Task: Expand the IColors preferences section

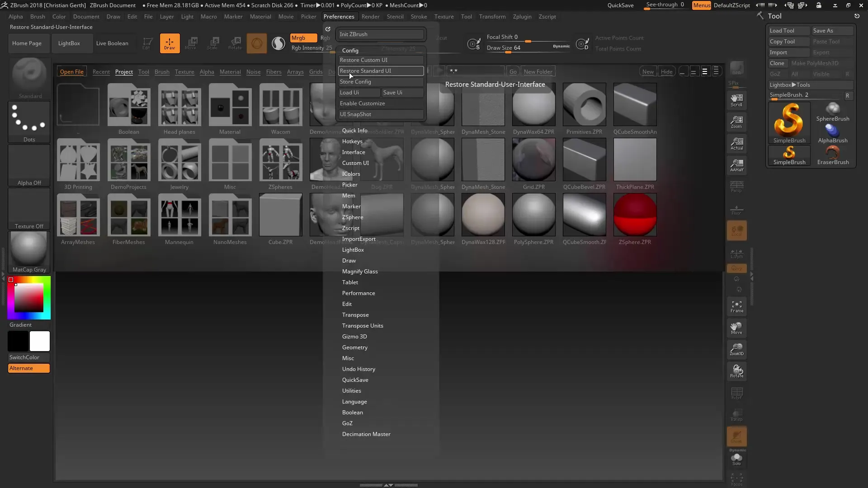Action: pos(351,174)
